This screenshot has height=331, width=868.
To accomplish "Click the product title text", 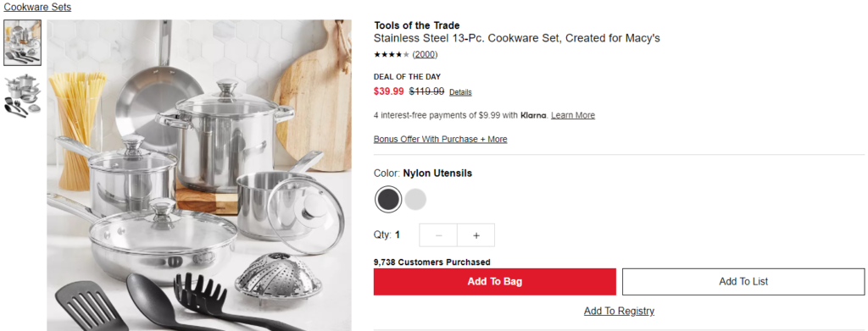I will point(517,39).
